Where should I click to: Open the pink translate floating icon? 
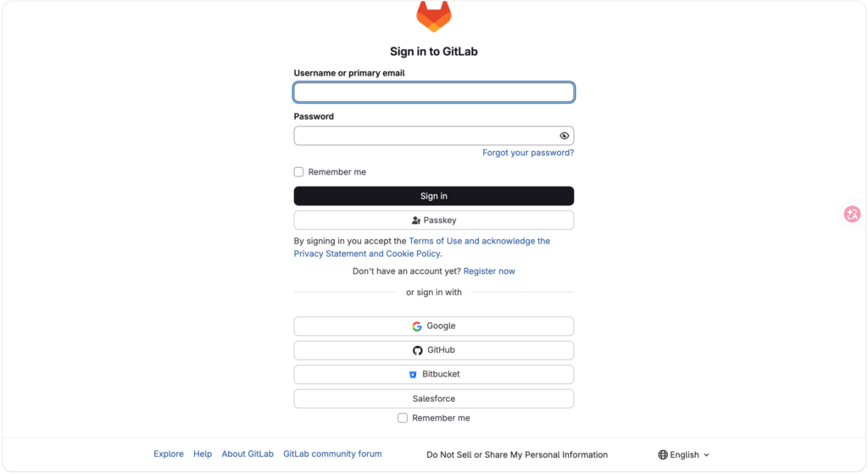[852, 214]
